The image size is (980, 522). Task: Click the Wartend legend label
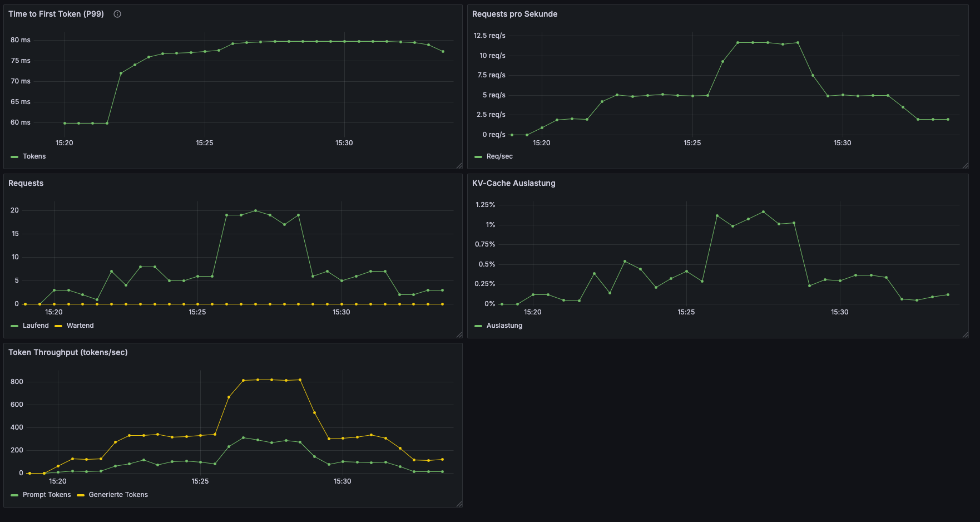pyautogui.click(x=80, y=325)
